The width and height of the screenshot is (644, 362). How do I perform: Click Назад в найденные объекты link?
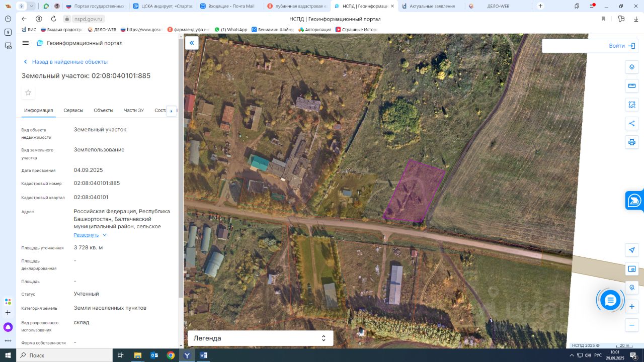[65, 62]
